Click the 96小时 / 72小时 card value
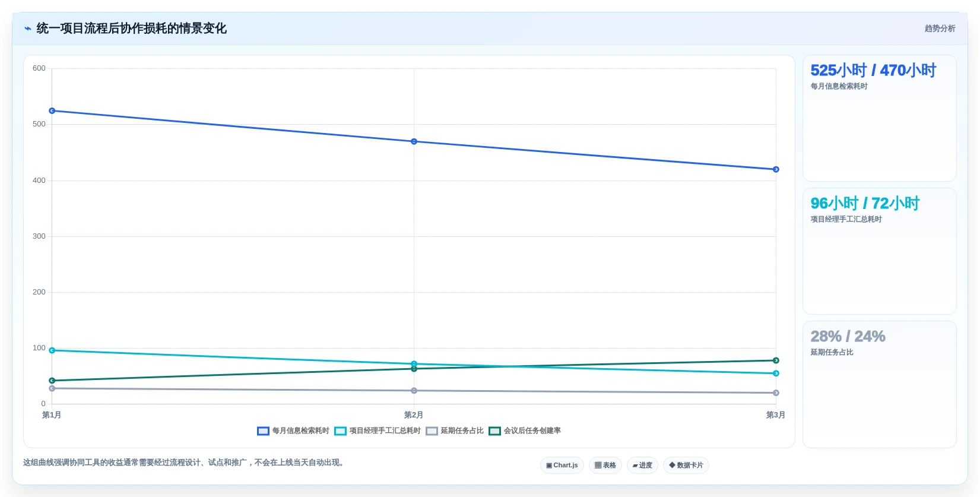Screen dimensions: 980x497 click(x=865, y=203)
